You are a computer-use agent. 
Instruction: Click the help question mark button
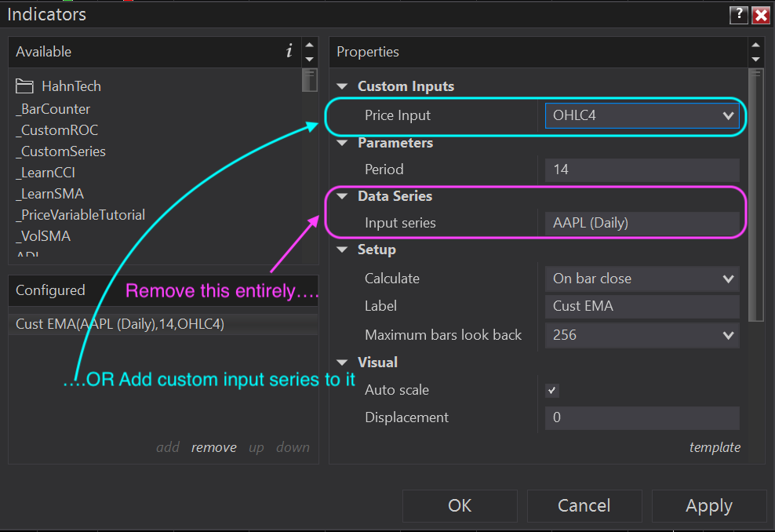click(739, 15)
